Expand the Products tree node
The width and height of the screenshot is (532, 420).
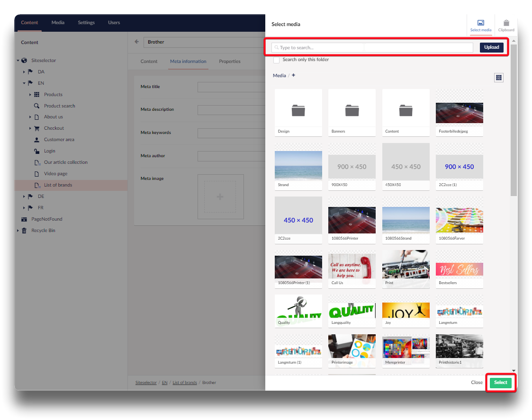[30, 95]
